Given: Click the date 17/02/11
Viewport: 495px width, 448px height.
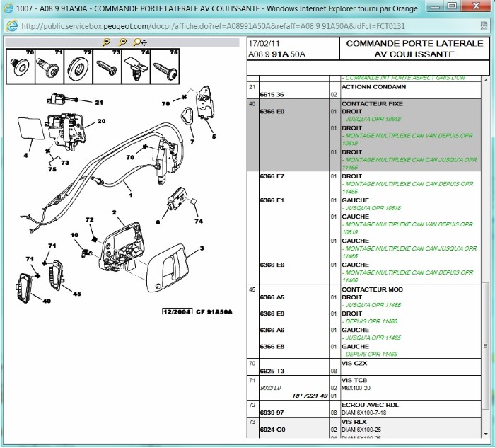Looking at the screenshot, I should [264, 43].
